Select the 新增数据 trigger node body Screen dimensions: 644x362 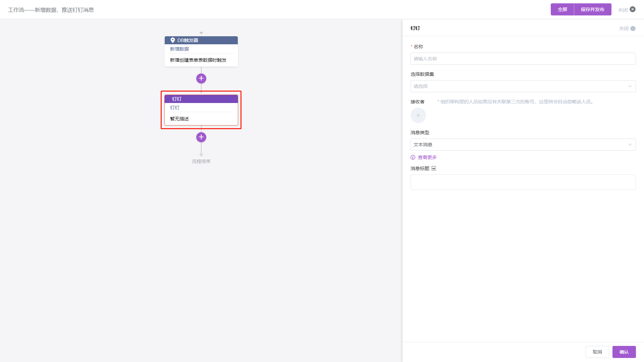(x=201, y=56)
